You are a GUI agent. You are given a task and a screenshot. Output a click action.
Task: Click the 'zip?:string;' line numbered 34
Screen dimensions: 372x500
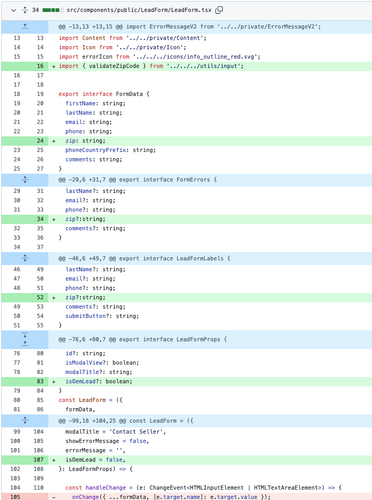(x=85, y=219)
